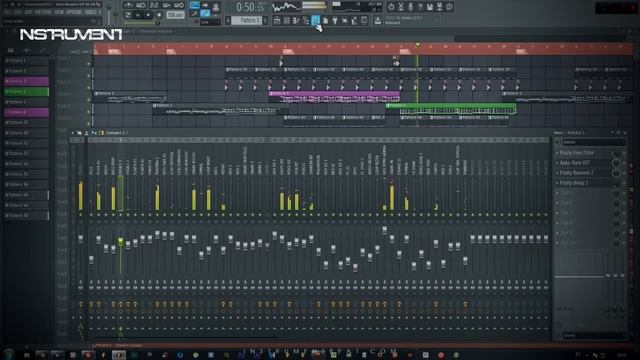Click the Auto-Tune slot mix knob
Viewport: 640px width, 360px height.
pos(616,163)
